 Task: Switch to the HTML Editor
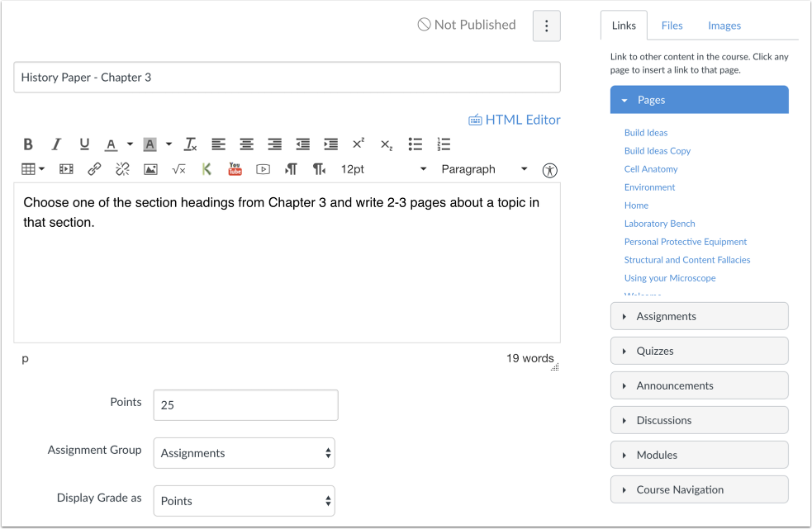[x=515, y=120]
